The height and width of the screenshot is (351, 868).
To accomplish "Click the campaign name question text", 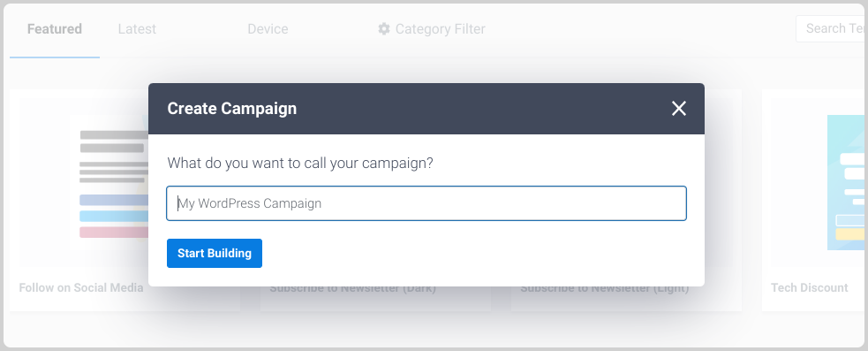I will [300, 164].
